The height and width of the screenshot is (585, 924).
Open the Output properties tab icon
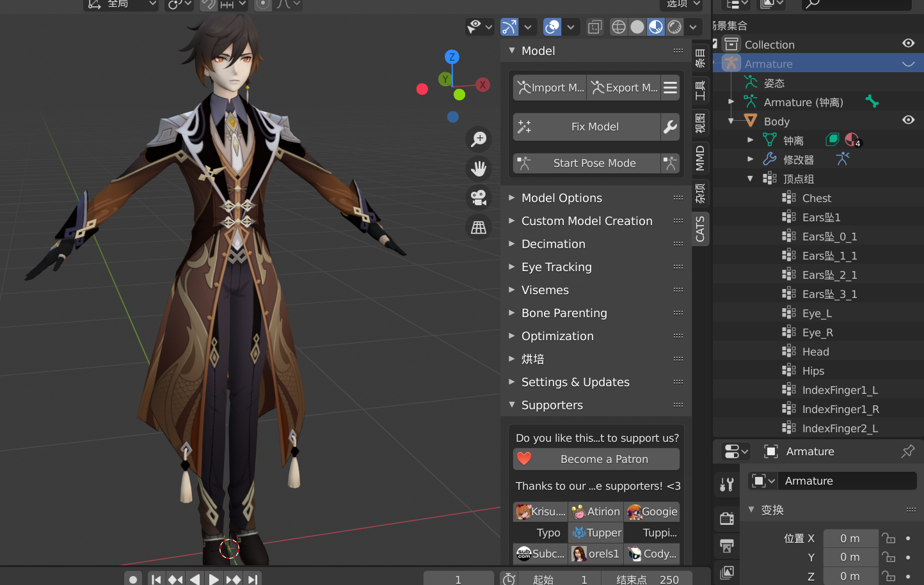point(727,545)
